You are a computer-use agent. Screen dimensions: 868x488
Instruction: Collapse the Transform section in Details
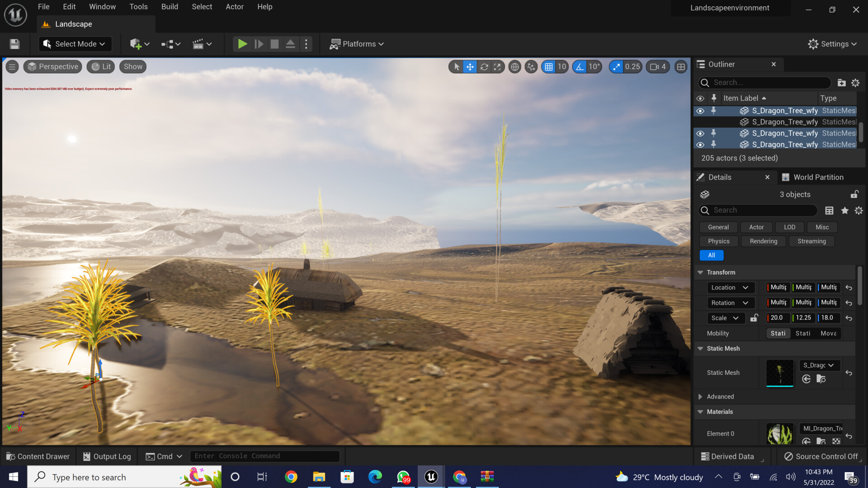(700, 272)
